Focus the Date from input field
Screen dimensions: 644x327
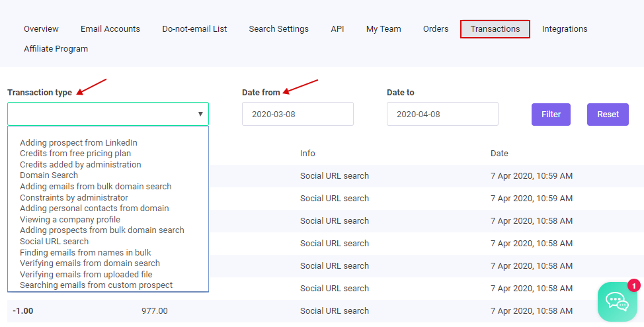pos(298,114)
